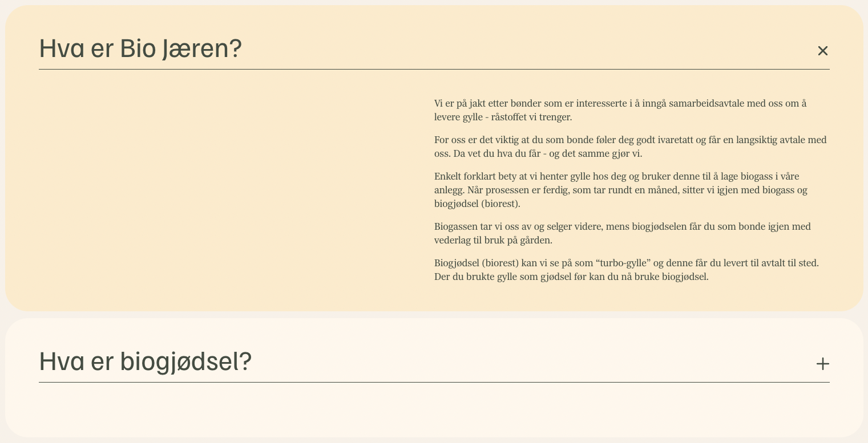Click the paragraph starting "Biogassen tar vi"
Image resolution: width=868 pixels, height=443 pixels.
coord(622,233)
